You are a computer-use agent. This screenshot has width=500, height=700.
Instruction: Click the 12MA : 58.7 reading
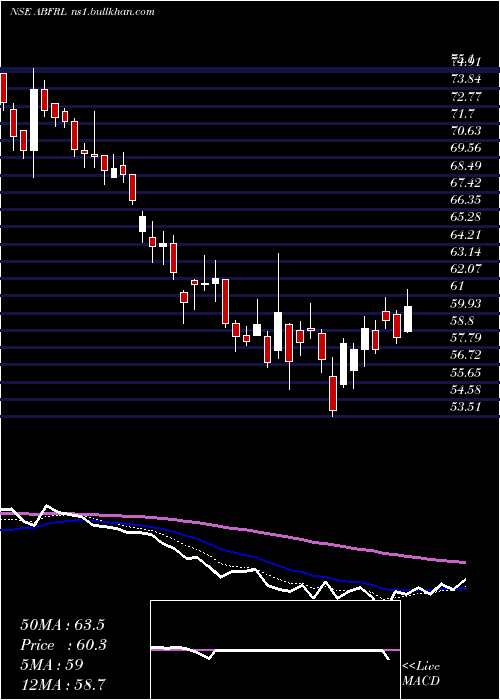tap(63, 684)
